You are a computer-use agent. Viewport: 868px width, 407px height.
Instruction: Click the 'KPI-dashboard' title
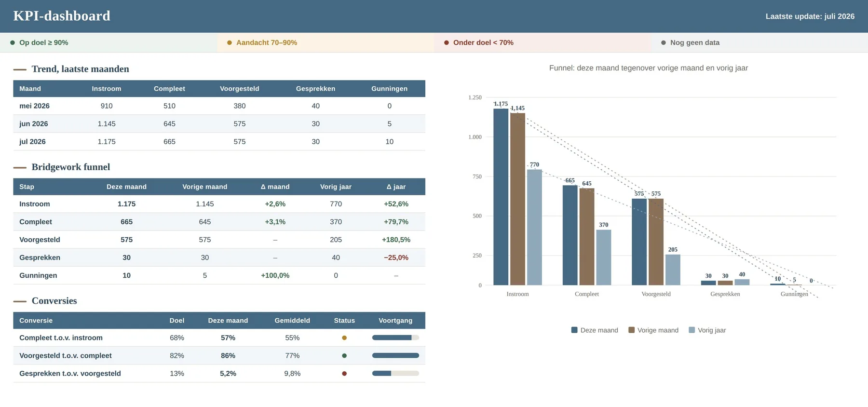pyautogui.click(x=62, y=16)
